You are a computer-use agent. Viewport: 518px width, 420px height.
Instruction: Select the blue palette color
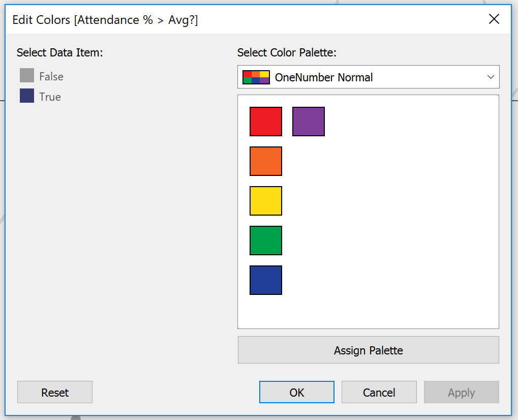[x=265, y=280]
